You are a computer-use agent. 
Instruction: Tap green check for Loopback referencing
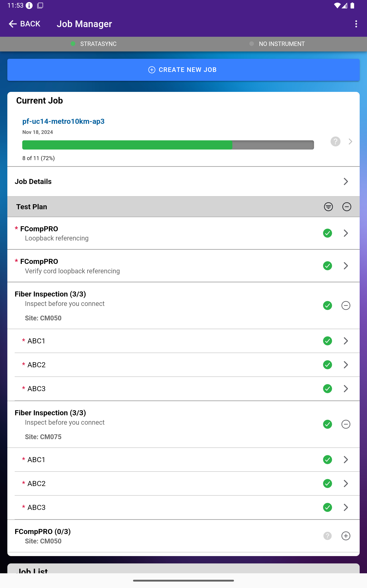328,233
